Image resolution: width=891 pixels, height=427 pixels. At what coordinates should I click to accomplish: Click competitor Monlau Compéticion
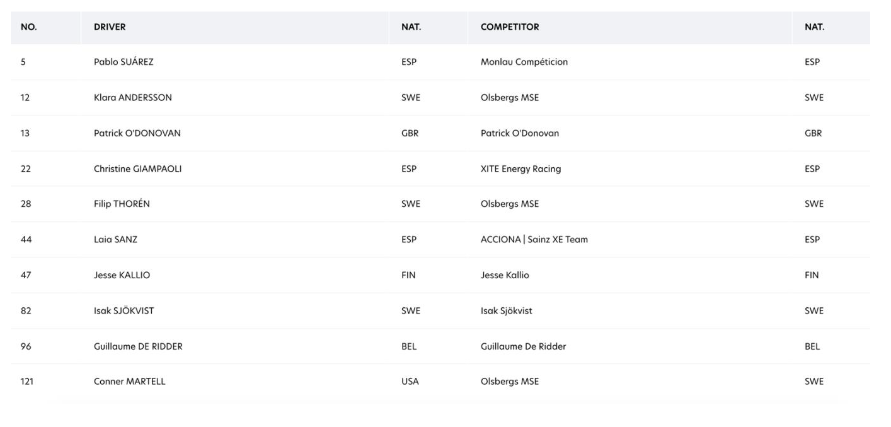coord(524,62)
